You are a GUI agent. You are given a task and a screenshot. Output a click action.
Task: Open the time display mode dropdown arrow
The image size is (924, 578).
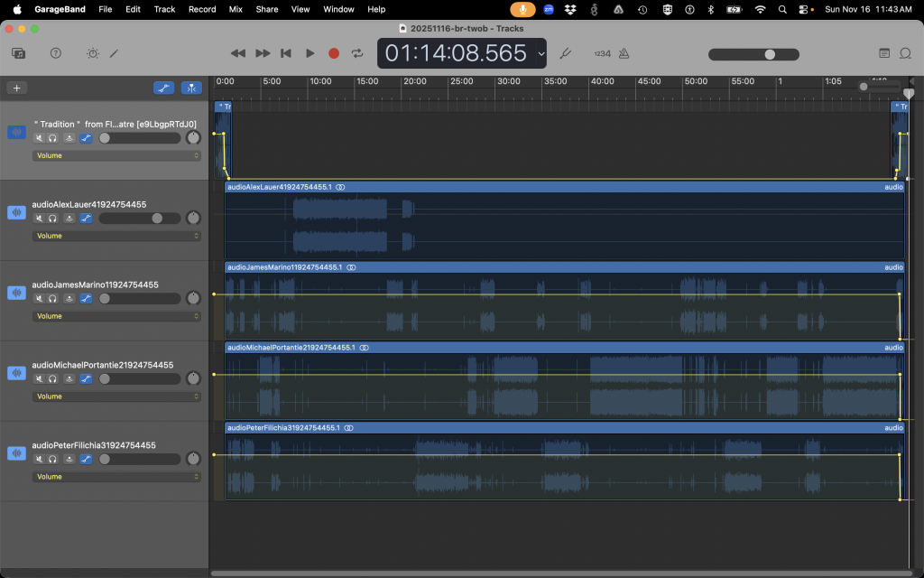point(541,53)
